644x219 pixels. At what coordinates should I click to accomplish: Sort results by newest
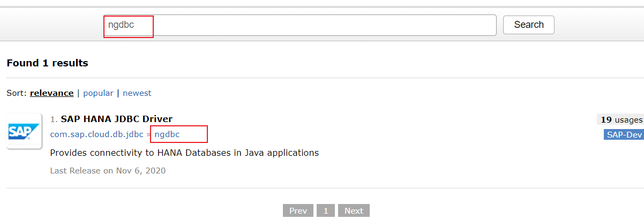(137, 93)
